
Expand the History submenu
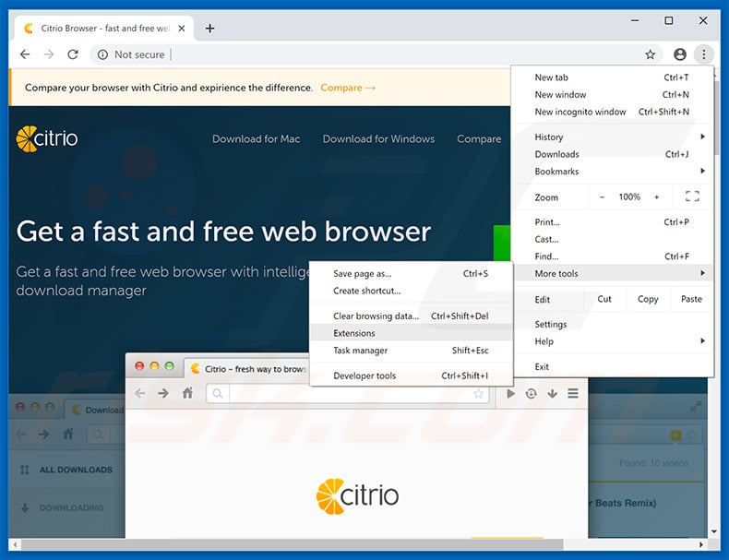pos(612,137)
